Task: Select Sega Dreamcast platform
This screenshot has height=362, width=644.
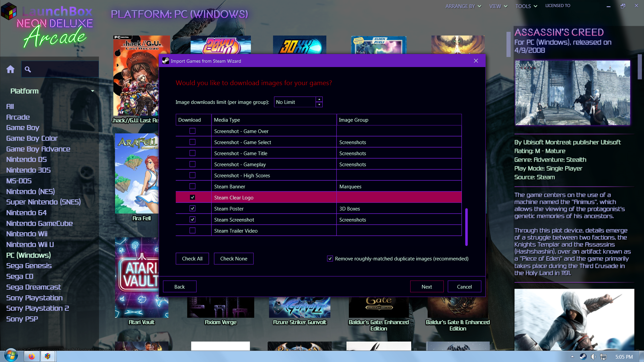Action: [34, 287]
